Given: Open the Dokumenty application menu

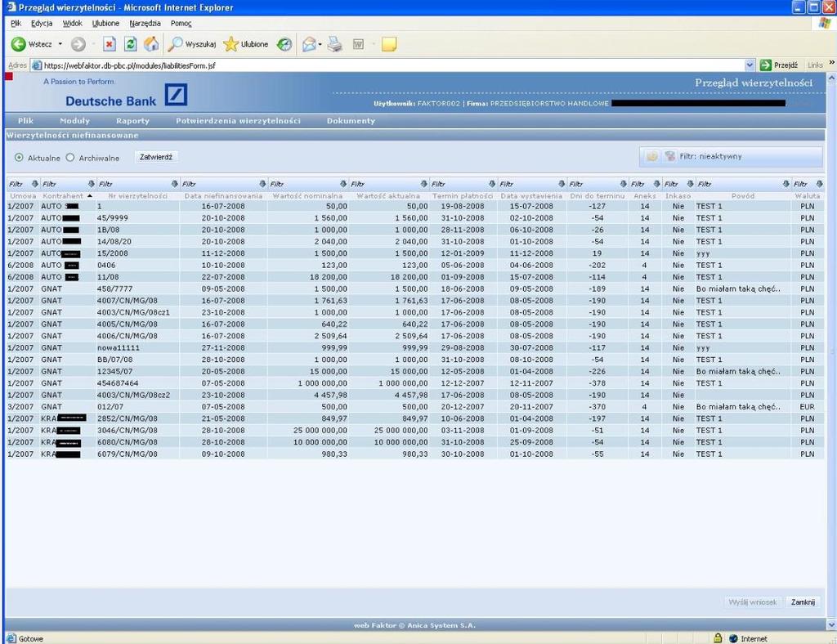Looking at the screenshot, I should click(351, 121).
